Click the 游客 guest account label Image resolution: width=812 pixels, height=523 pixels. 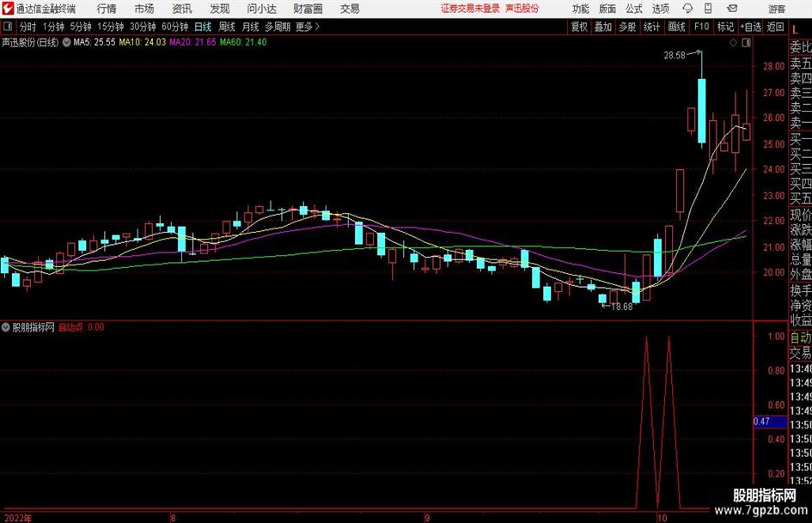click(x=777, y=9)
